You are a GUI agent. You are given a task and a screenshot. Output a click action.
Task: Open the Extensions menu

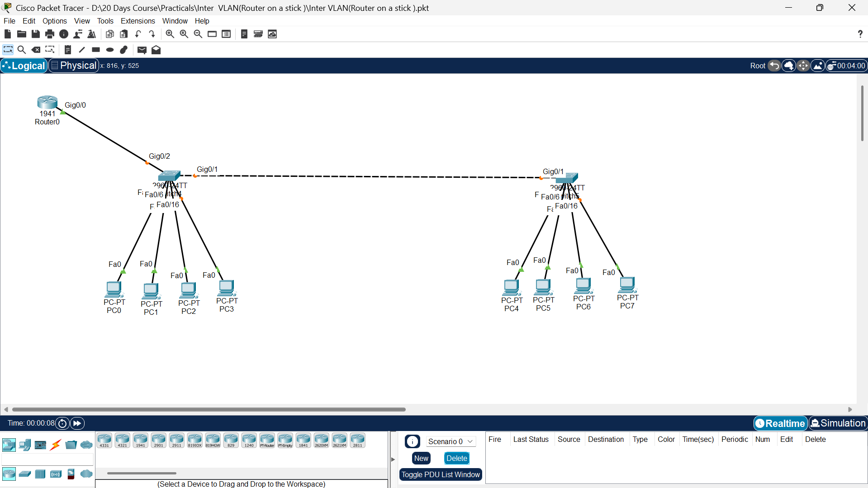138,21
